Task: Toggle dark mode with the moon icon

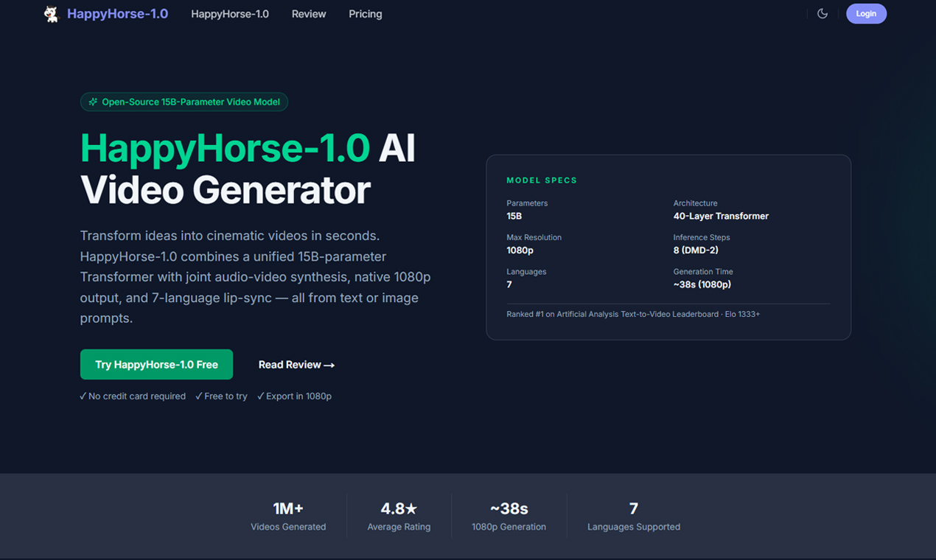Action: (x=822, y=13)
